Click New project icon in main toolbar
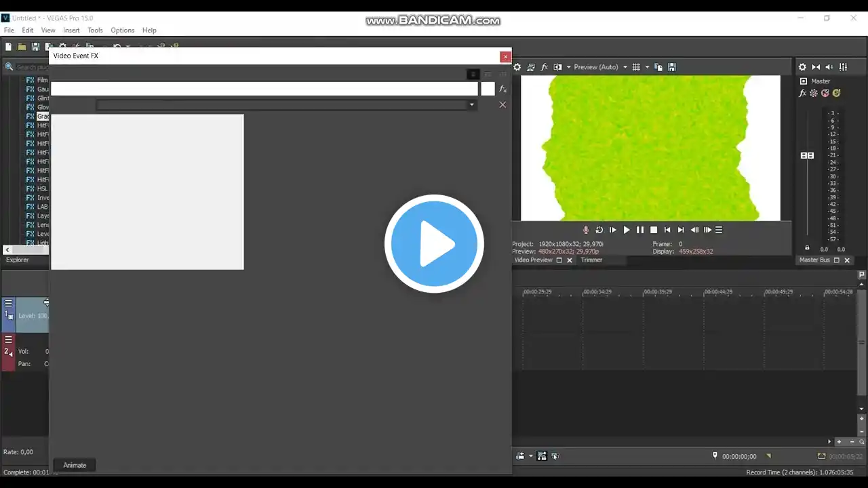Image resolution: width=868 pixels, height=488 pixels. tap(9, 47)
